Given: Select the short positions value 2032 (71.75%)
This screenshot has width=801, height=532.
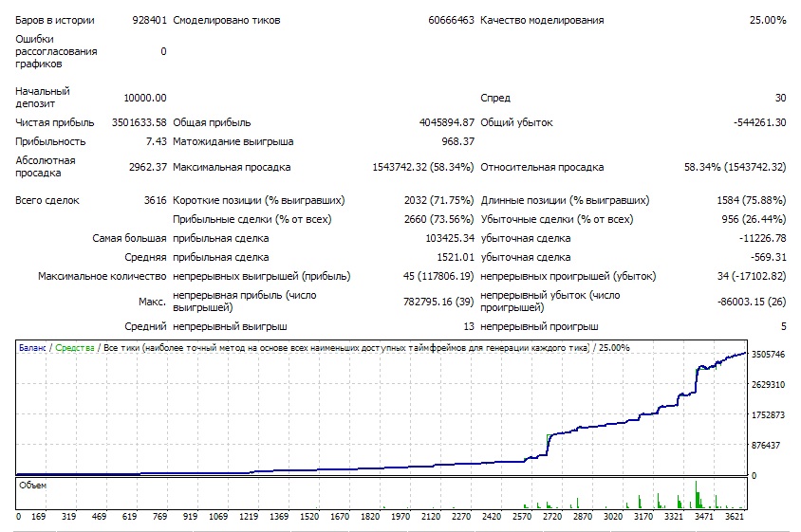Looking at the screenshot, I should [438, 200].
